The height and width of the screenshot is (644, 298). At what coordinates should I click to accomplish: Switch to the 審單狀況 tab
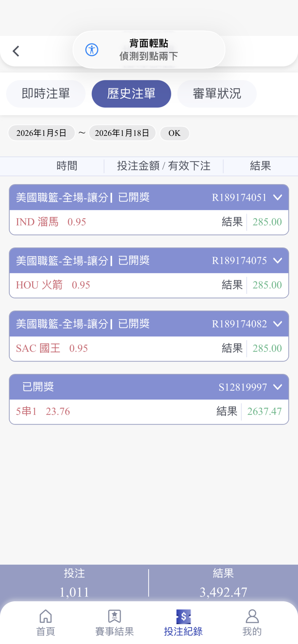217,94
